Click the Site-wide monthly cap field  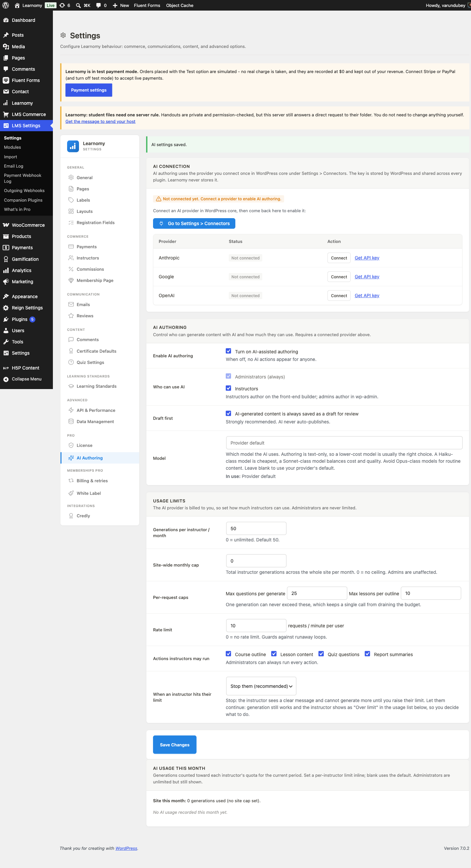pos(256,561)
